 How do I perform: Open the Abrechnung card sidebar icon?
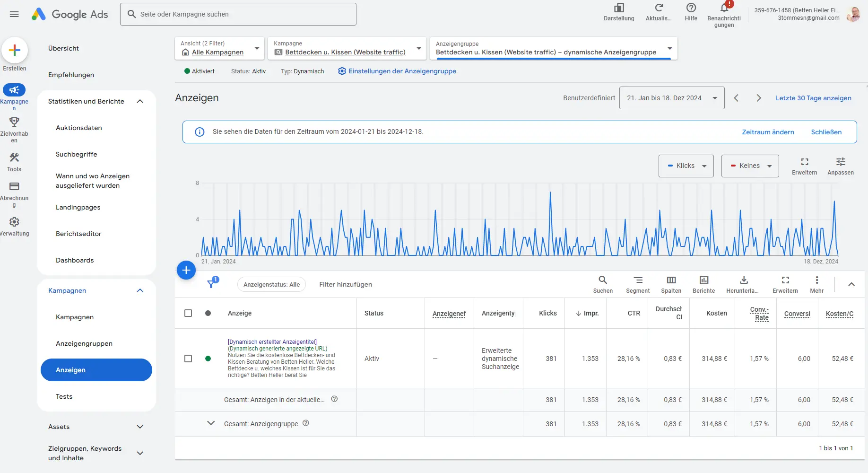pyautogui.click(x=14, y=186)
